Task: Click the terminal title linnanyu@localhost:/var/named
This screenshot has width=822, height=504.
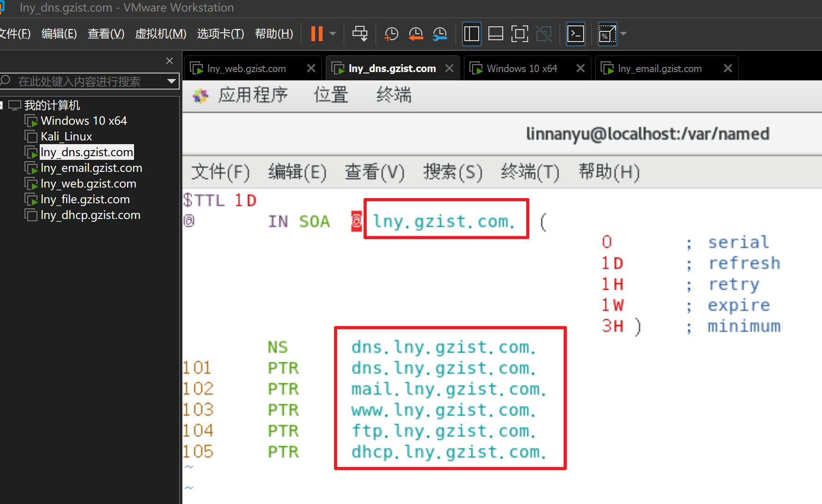Action: [x=648, y=134]
